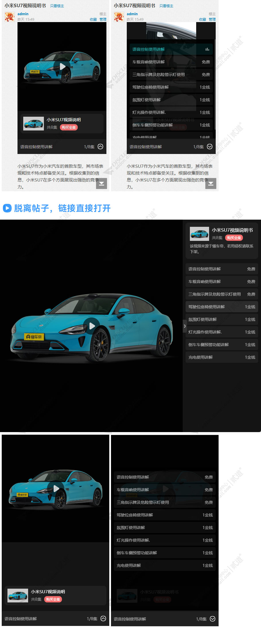The image size is (261, 644).
Task: Collapse the episode list arrow in the open-list forum post
Action: pyautogui.click(x=210, y=147)
